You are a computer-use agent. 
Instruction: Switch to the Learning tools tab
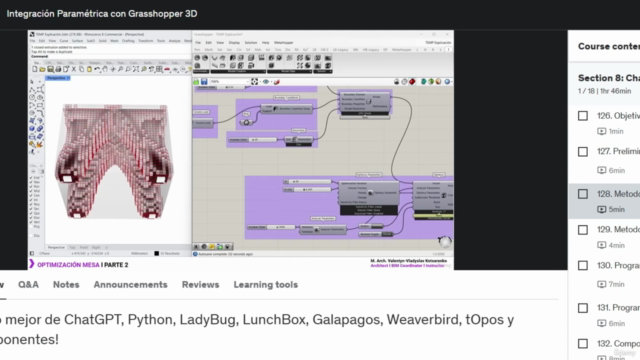266,285
